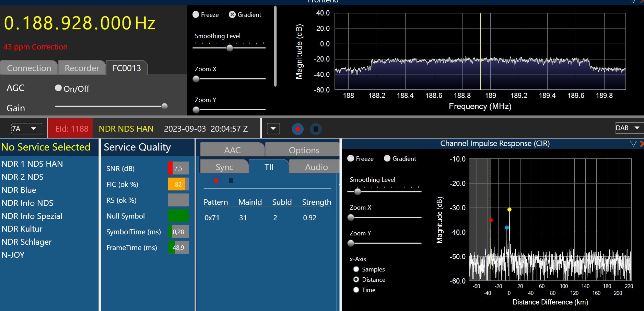The height and width of the screenshot is (311, 644).
Task: Sort TII table by MainId header
Action: coord(250,202)
